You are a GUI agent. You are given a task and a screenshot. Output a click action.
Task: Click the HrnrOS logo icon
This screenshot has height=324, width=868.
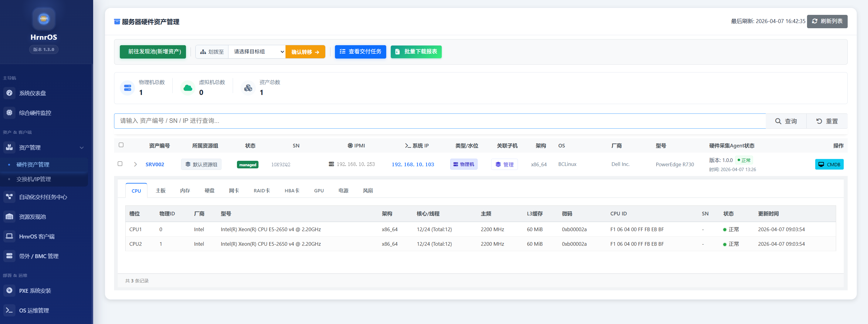(x=43, y=19)
